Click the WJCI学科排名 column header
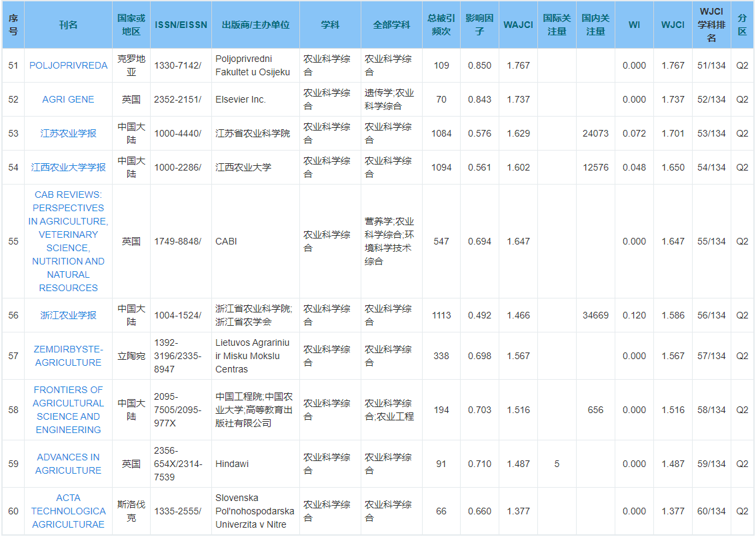The image size is (756, 537). (711, 25)
